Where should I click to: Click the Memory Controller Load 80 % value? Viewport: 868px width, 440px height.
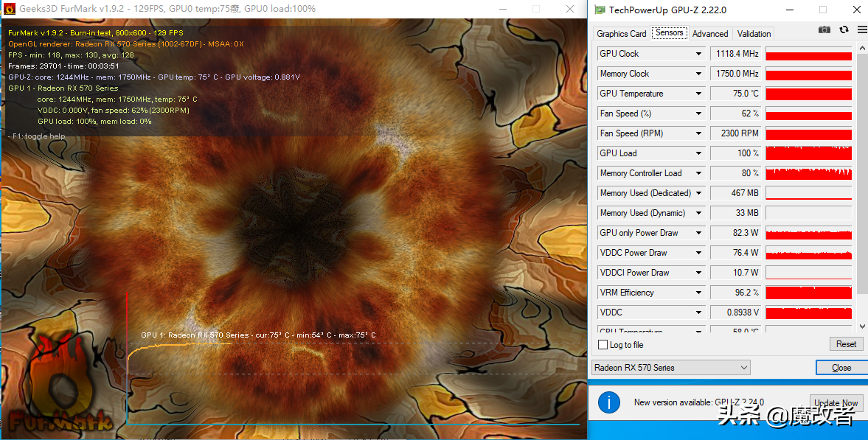736,173
